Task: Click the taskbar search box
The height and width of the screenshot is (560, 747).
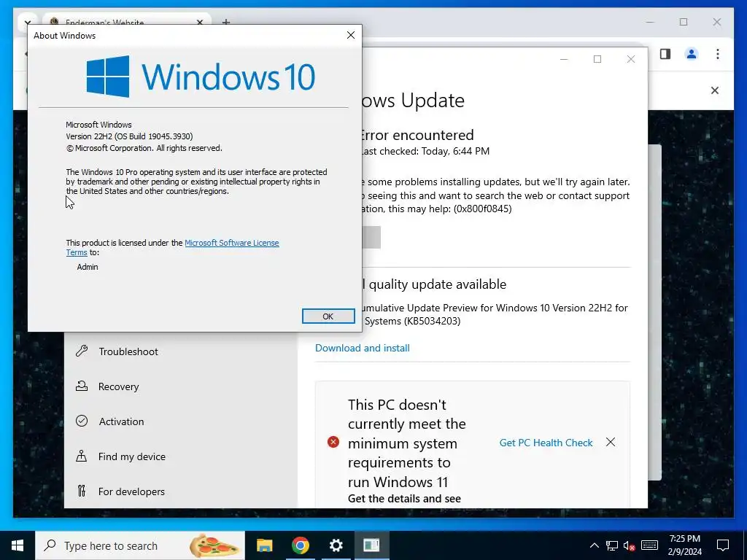Action: (139, 545)
